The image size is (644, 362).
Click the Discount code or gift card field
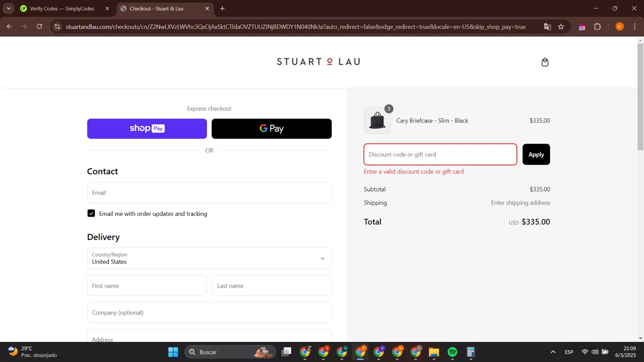coord(440,154)
